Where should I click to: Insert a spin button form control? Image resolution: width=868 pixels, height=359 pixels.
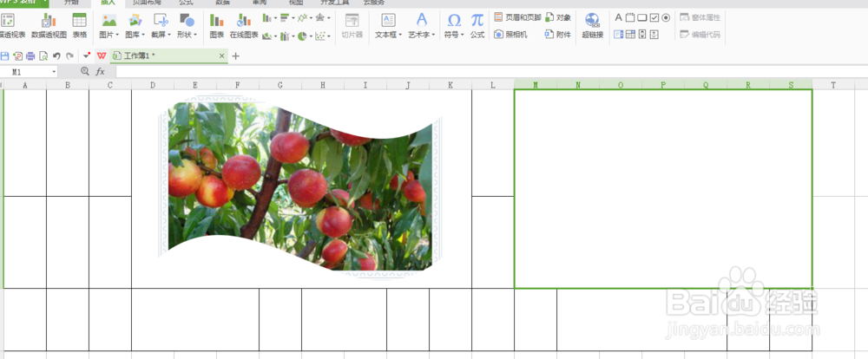(654, 35)
